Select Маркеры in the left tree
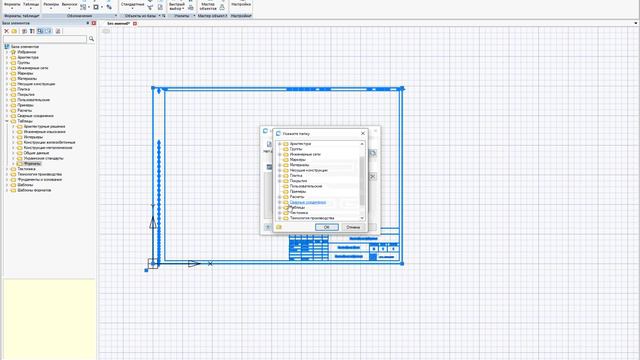Image resolution: width=640 pixels, height=360 pixels. pyautogui.click(x=25, y=73)
